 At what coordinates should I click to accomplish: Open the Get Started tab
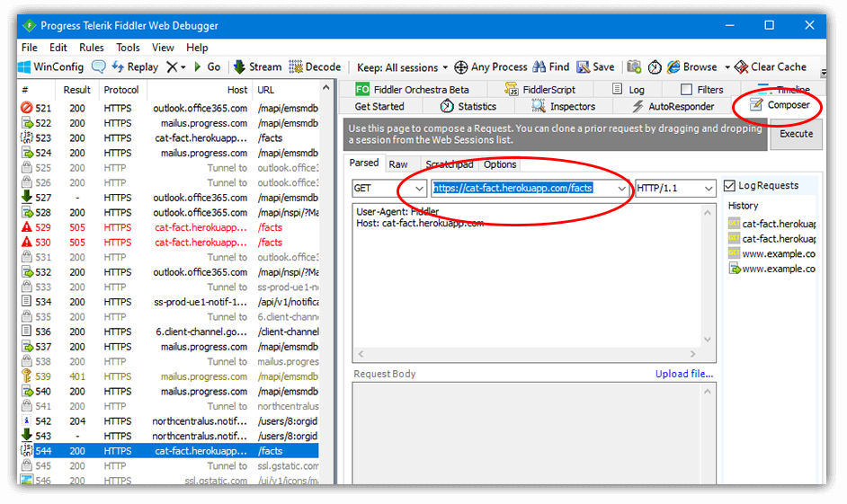pos(379,106)
